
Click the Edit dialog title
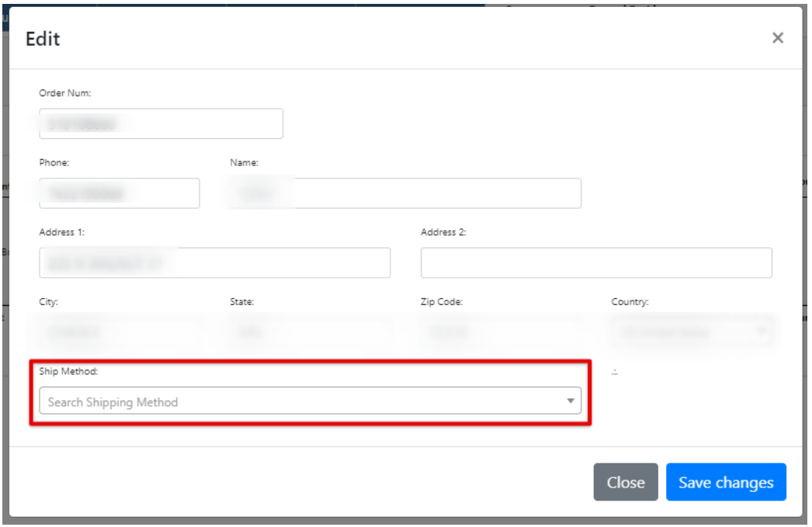click(43, 39)
